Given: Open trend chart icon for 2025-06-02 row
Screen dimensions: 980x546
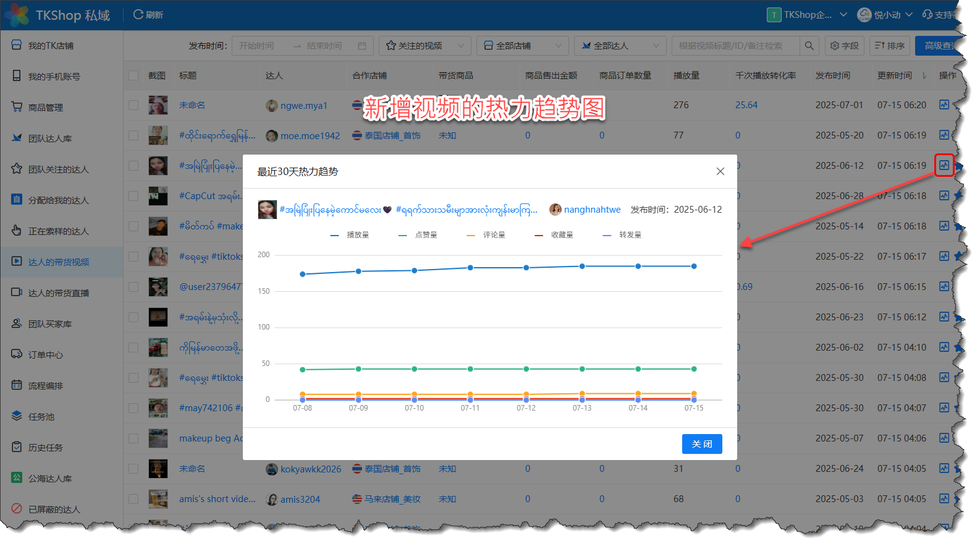Looking at the screenshot, I should (x=944, y=348).
